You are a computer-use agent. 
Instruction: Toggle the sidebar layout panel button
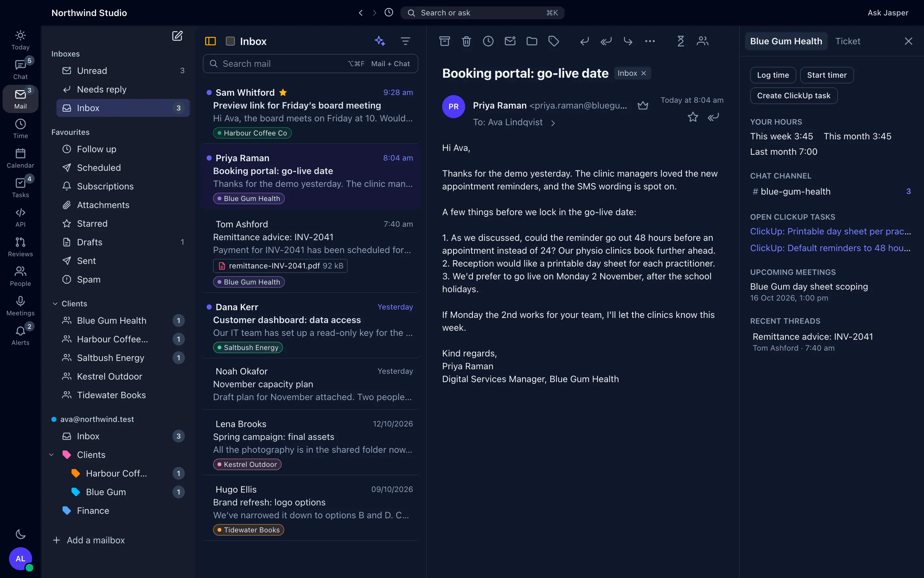point(210,41)
